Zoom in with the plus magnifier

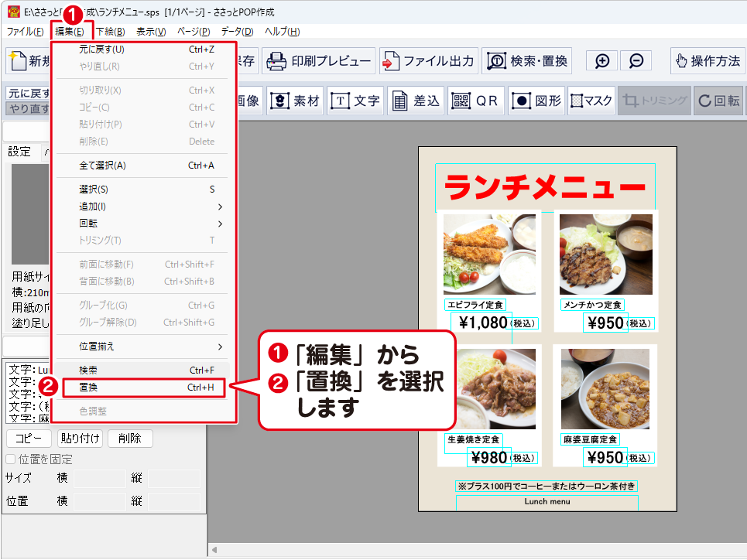click(x=601, y=61)
